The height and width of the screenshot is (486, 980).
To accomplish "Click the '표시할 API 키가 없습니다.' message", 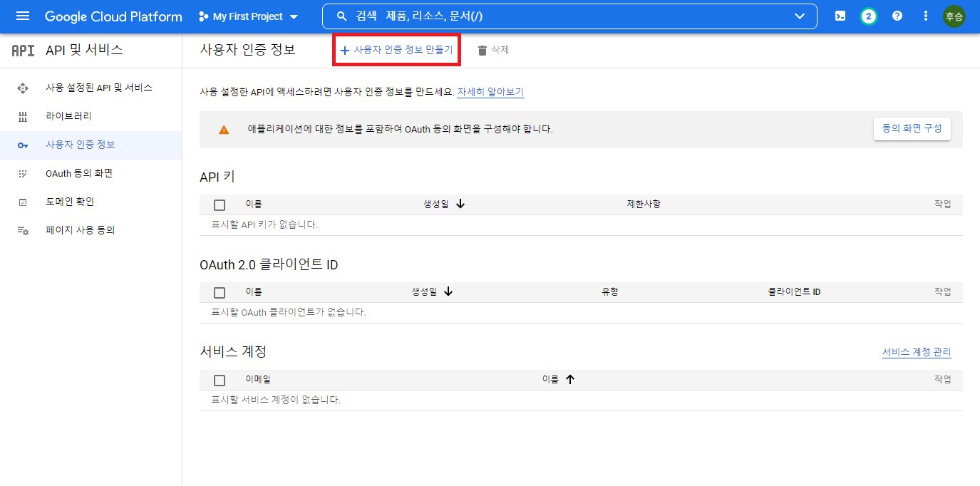I will (x=264, y=224).
